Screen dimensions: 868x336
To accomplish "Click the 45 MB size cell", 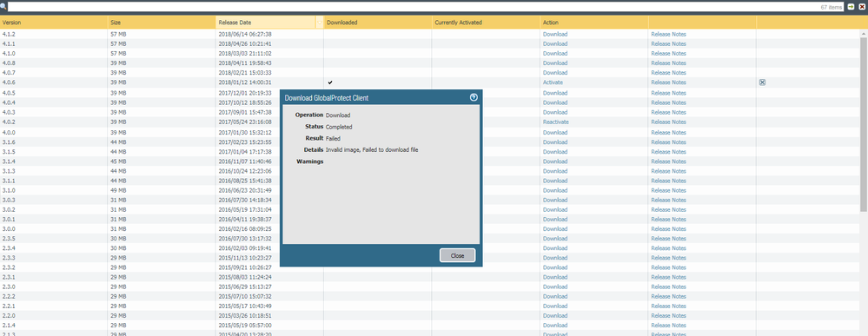I will pyautogui.click(x=118, y=161).
